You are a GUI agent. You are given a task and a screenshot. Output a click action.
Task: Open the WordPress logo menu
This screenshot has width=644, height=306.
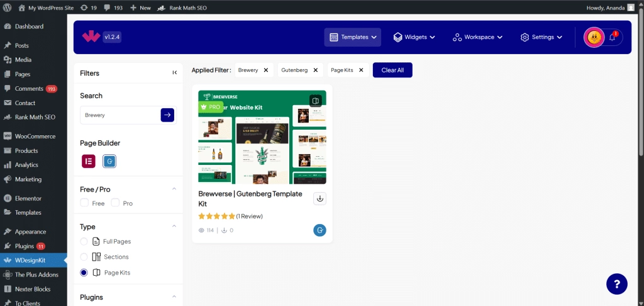(8, 8)
